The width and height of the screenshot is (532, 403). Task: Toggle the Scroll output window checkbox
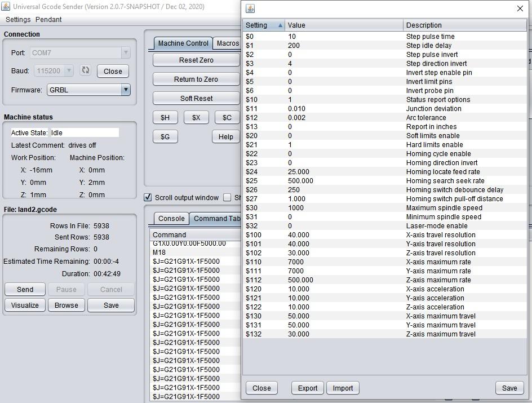click(x=148, y=197)
